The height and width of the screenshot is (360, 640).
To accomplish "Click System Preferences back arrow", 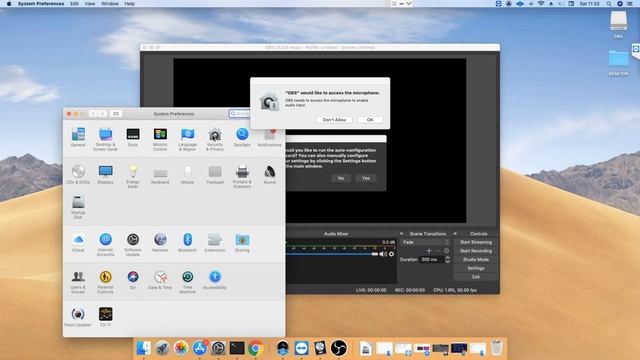I will pos(93,113).
